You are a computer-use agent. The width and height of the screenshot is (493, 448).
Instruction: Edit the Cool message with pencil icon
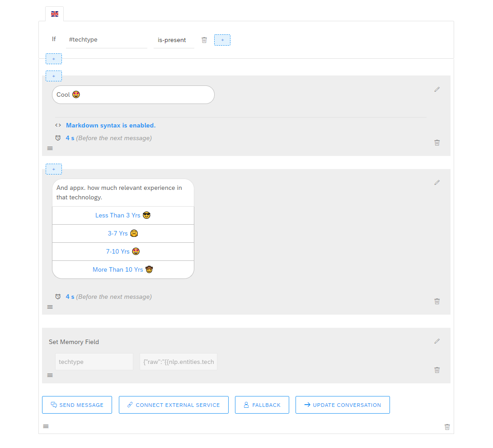[x=437, y=90]
